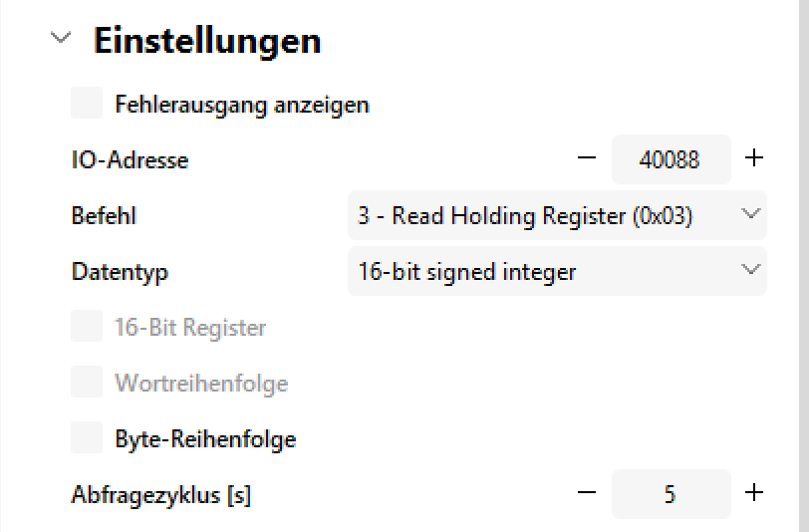Click the IO-Adresse label
The image size is (809, 532).
pyautogui.click(x=130, y=159)
